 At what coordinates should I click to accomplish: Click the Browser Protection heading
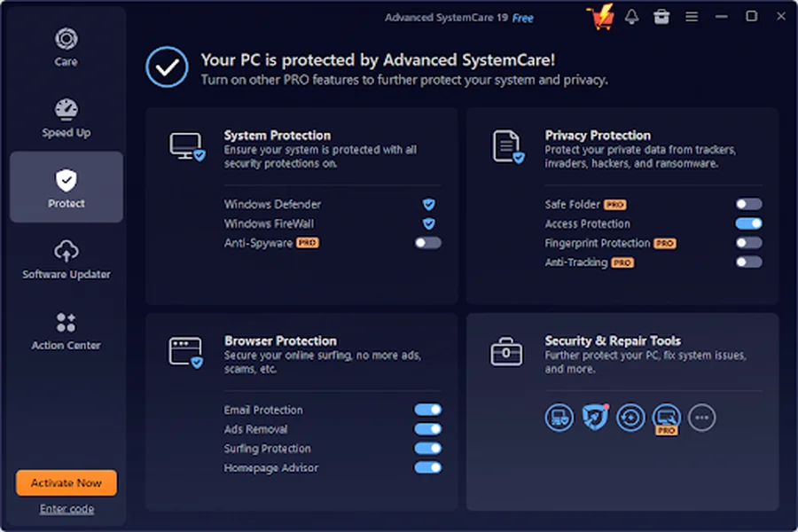(280, 340)
